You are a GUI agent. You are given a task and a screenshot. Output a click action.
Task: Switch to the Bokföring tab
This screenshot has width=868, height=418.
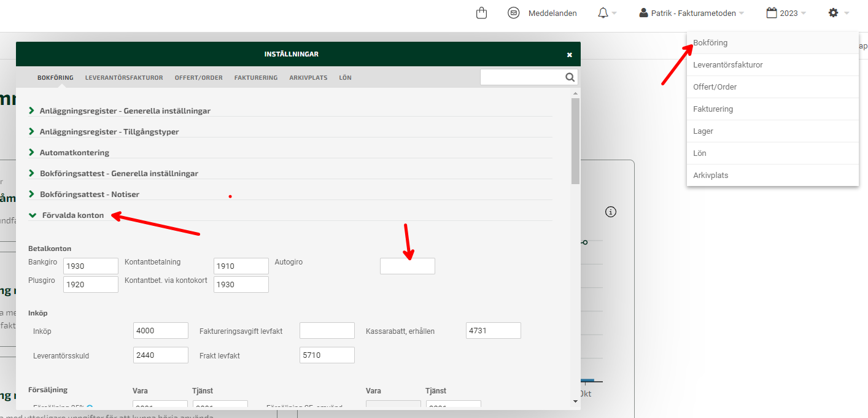coord(55,78)
